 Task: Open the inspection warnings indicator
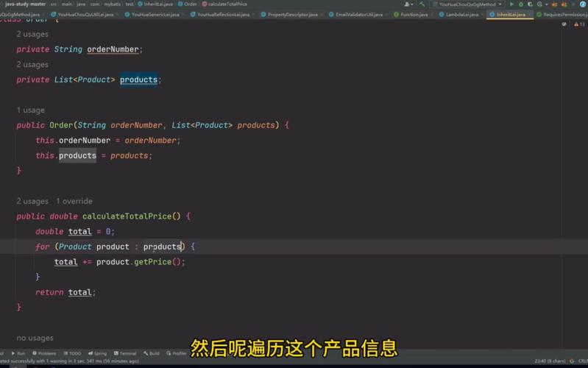pos(579,24)
